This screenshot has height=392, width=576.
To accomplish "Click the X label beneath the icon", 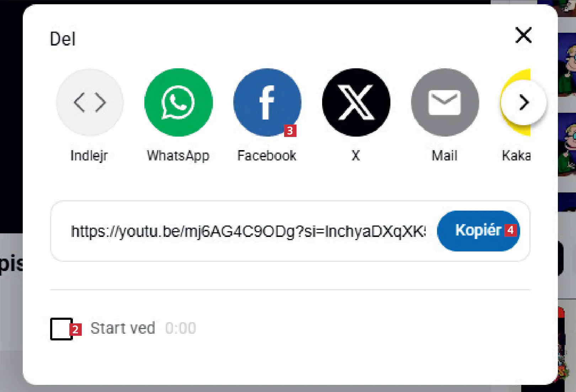I will [356, 155].
